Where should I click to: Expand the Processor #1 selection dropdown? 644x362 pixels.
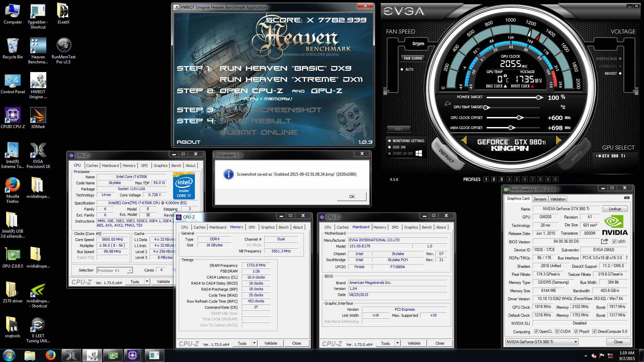pos(130,270)
